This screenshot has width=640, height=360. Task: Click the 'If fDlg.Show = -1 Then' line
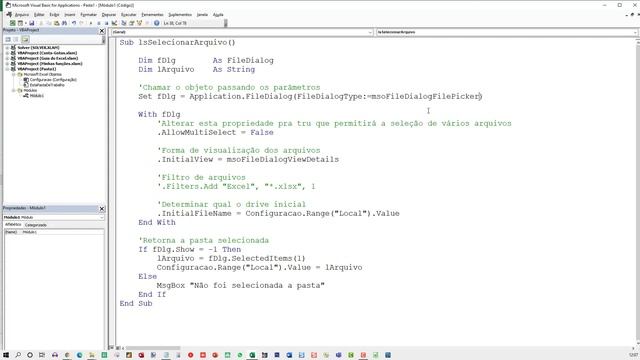click(x=189, y=249)
